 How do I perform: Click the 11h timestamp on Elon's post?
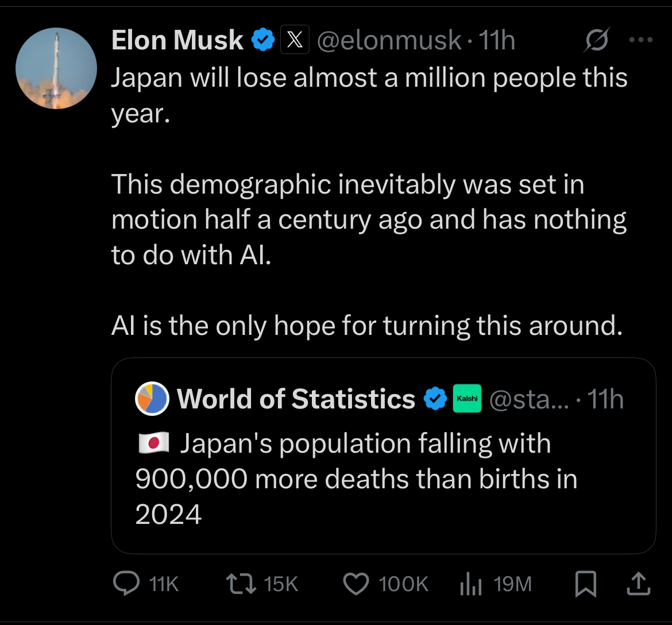[497, 40]
